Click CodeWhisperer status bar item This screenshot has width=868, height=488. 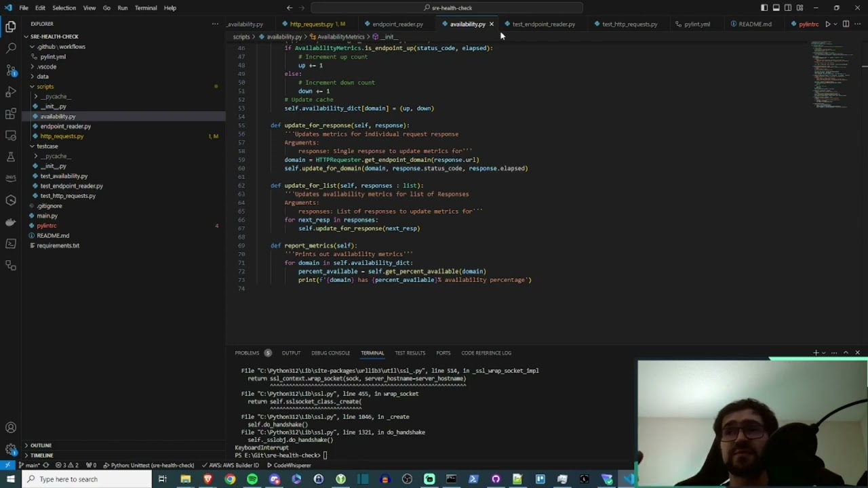pos(288,465)
